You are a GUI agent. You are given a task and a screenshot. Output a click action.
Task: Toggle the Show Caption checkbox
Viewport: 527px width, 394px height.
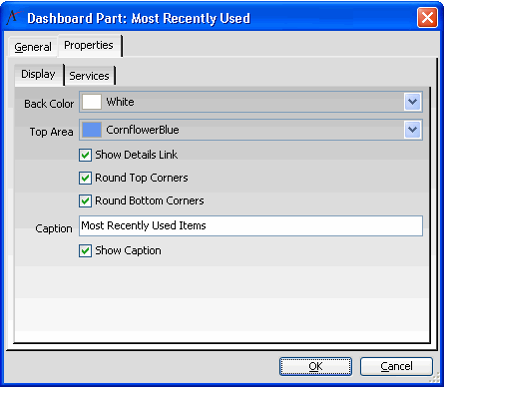click(x=85, y=251)
